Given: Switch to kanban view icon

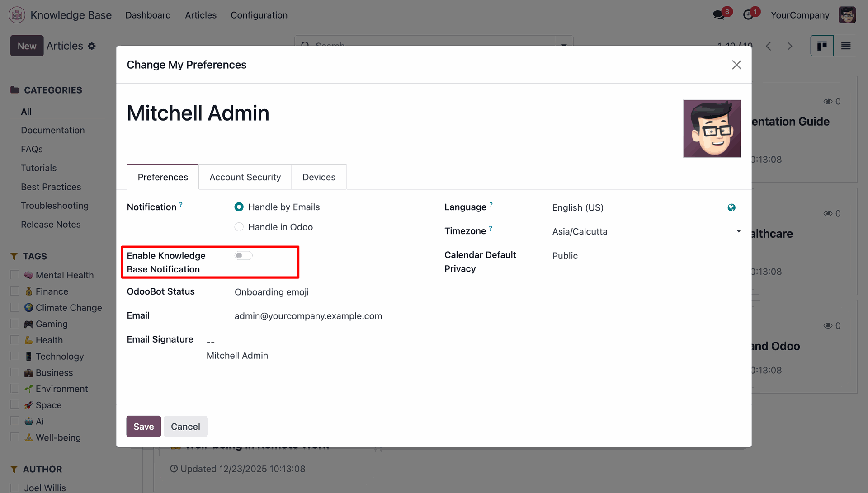Looking at the screenshot, I should click(x=821, y=46).
